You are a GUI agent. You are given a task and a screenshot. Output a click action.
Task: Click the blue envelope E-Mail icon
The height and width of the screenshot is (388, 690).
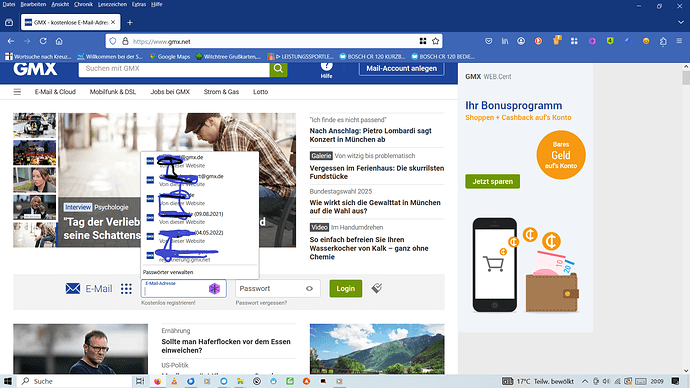[73, 289]
